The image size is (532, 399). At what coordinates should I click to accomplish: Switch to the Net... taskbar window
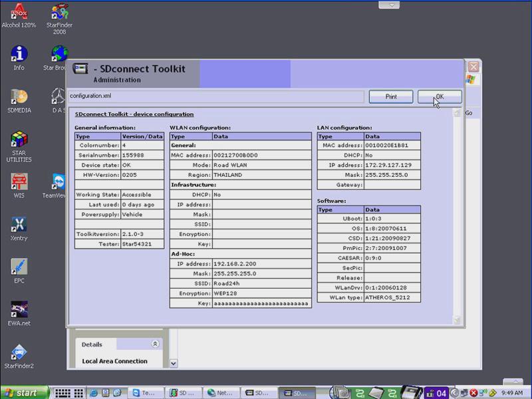(221, 393)
